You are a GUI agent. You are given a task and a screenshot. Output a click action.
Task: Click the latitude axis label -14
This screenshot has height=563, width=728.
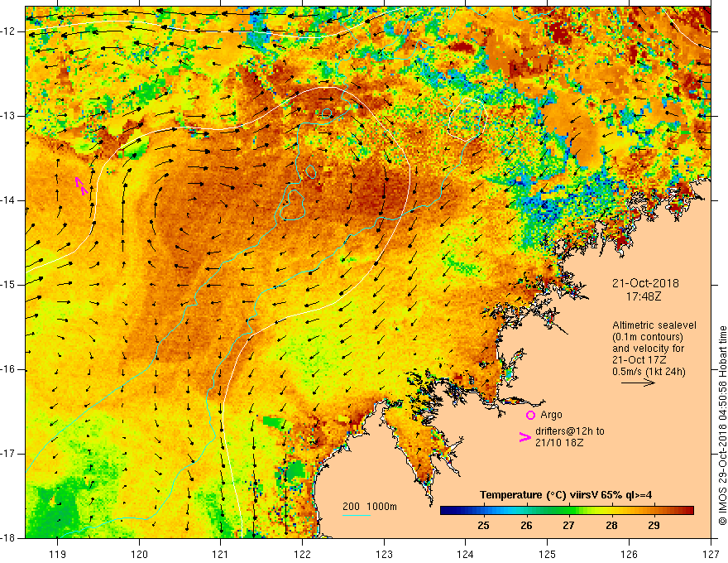coord(9,200)
